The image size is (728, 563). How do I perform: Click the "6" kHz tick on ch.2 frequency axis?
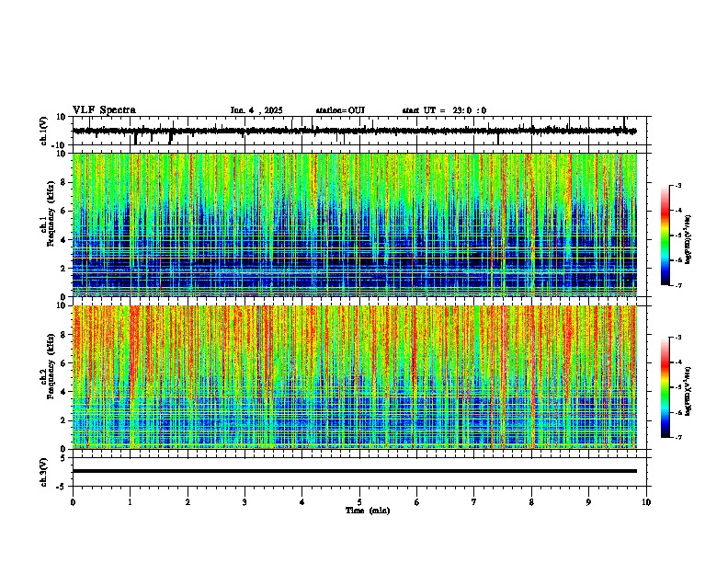[63, 363]
